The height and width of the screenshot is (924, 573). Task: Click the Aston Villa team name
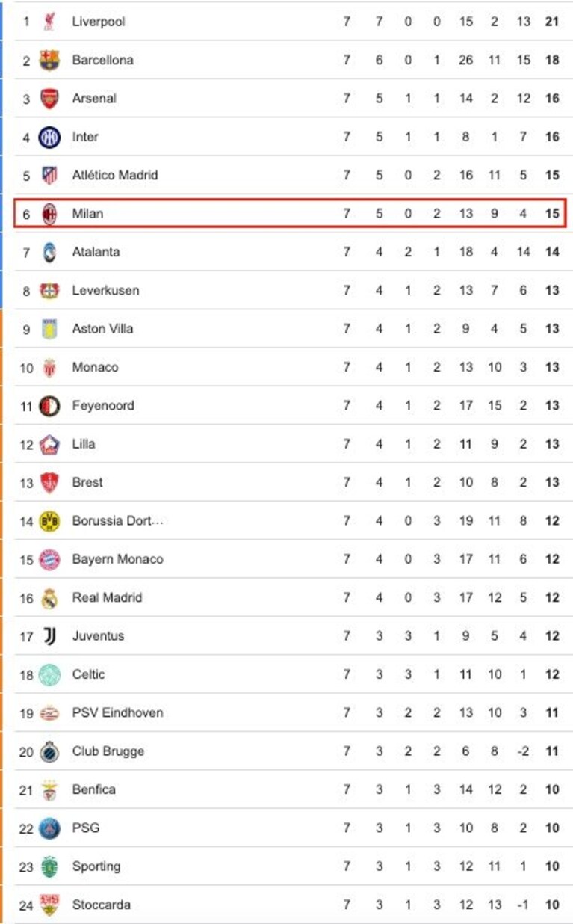(x=102, y=329)
